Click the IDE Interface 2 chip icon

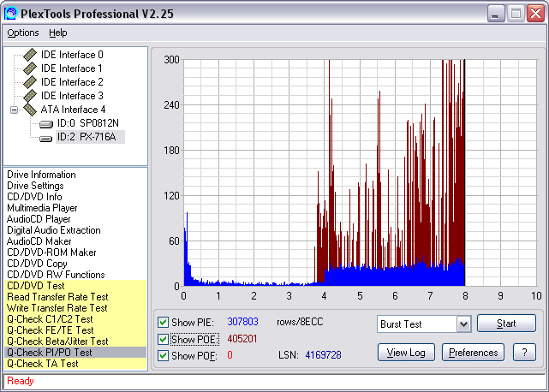pos(30,82)
